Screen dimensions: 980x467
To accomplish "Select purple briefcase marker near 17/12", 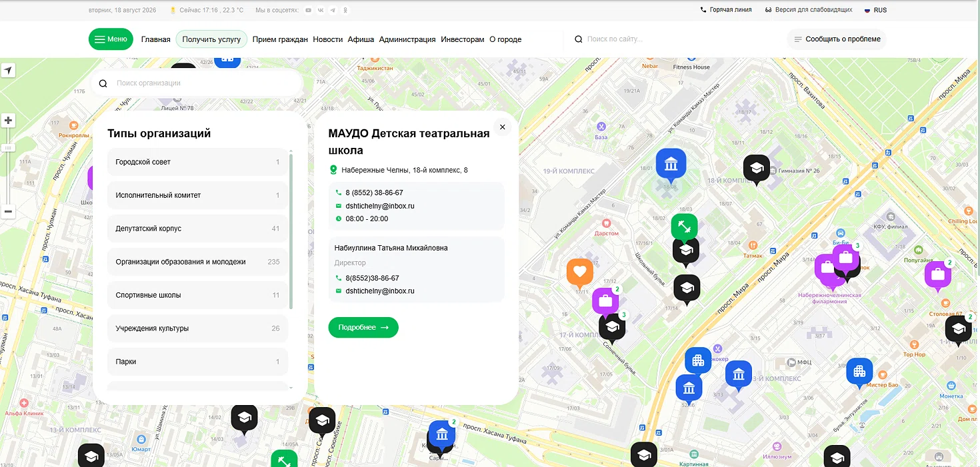I will (x=605, y=301).
